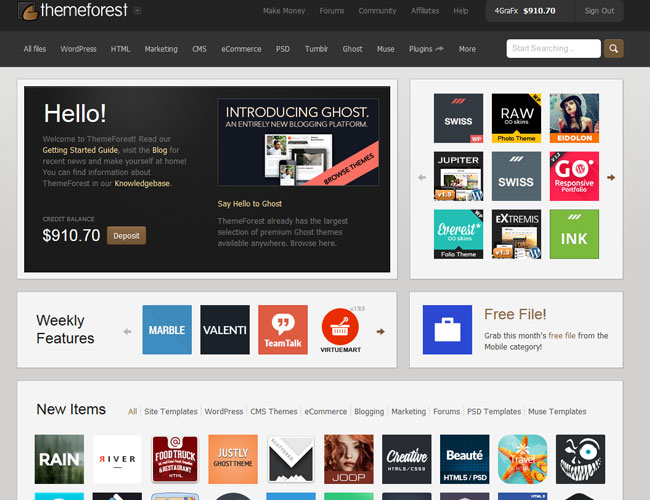The image size is (650, 500).
Task: Expand the arrow beside the ThemeForest logo
Action: tap(137, 11)
